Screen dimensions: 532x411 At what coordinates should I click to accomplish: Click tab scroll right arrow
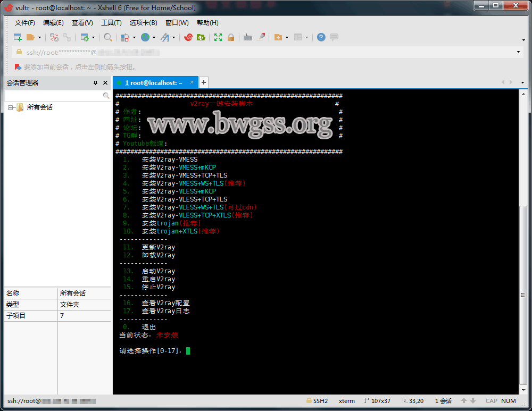click(x=511, y=82)
